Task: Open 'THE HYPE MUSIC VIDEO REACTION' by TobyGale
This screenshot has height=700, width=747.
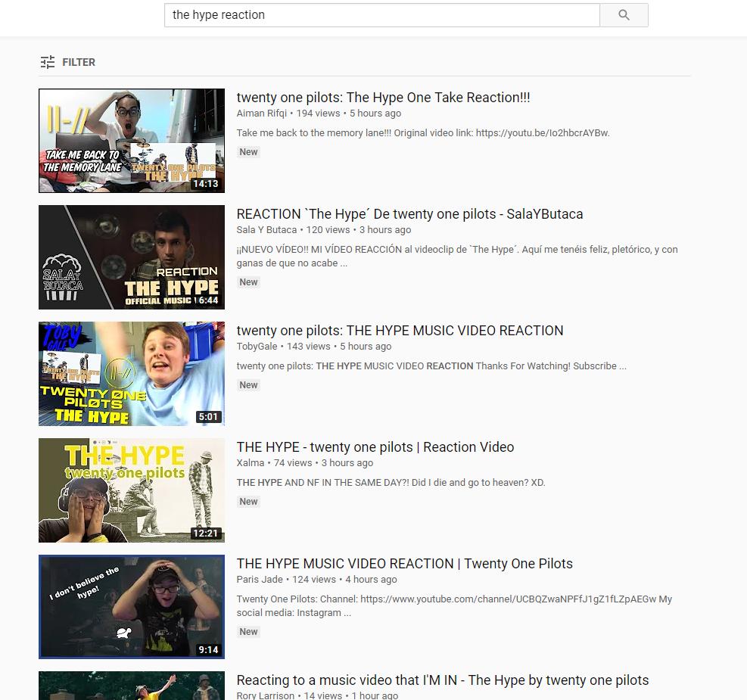Action: (400, 331)
